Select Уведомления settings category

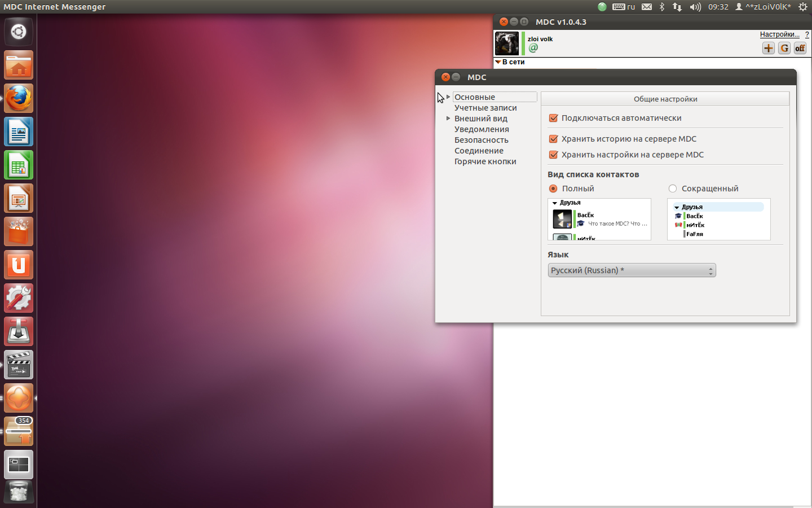click(x=482, y=129)
